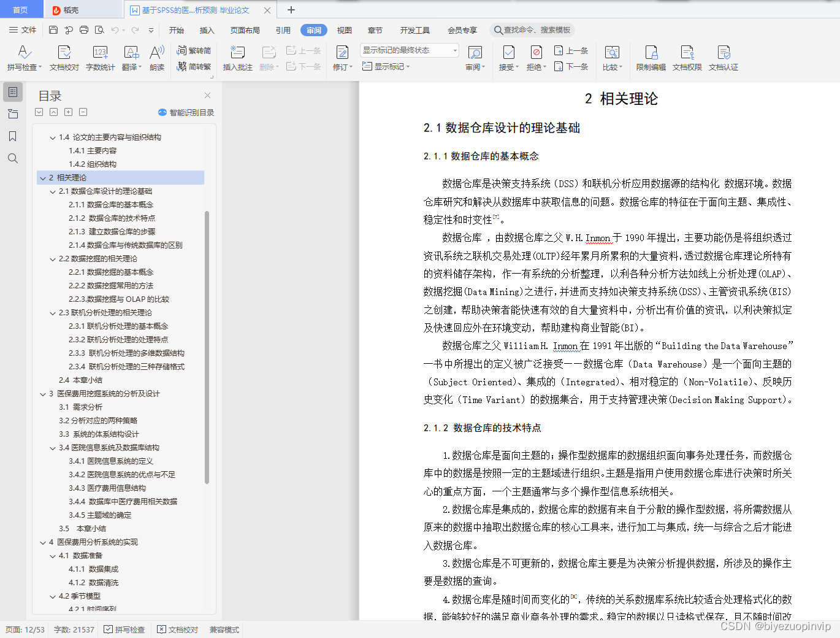The width and height of the screenshot is (840, 638).
Task: Open the 显示标记的最终状态 dropdown
Action: [410, 50]
